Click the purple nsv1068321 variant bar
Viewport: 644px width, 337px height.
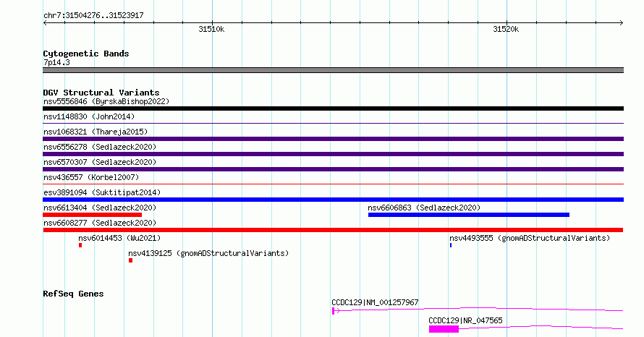click(333, 139)
